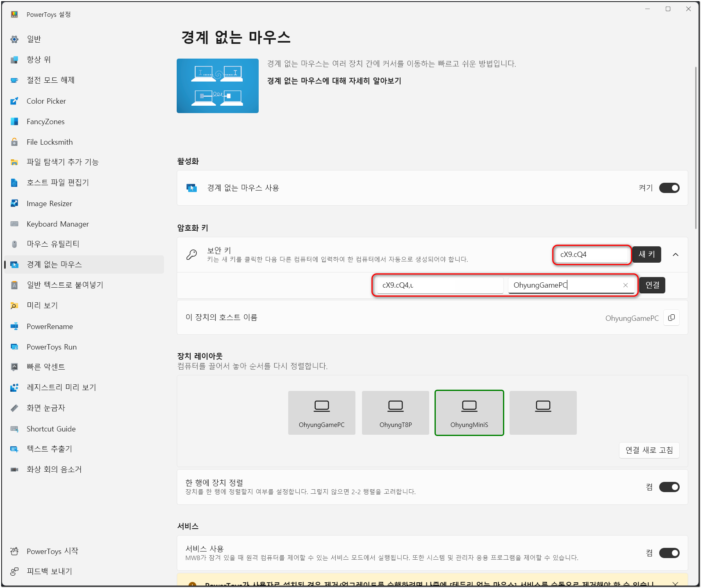Collapse the 보안 키 section chevron
701x588 pixels.
676,254
